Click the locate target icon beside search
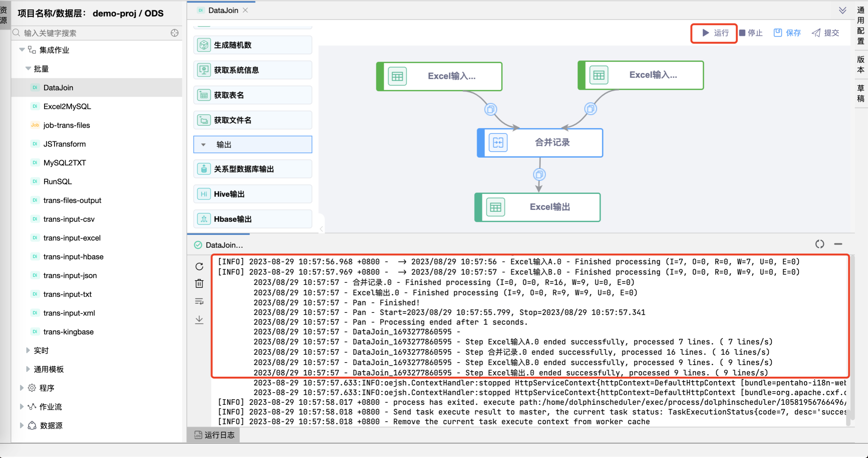 click(174, 33)
